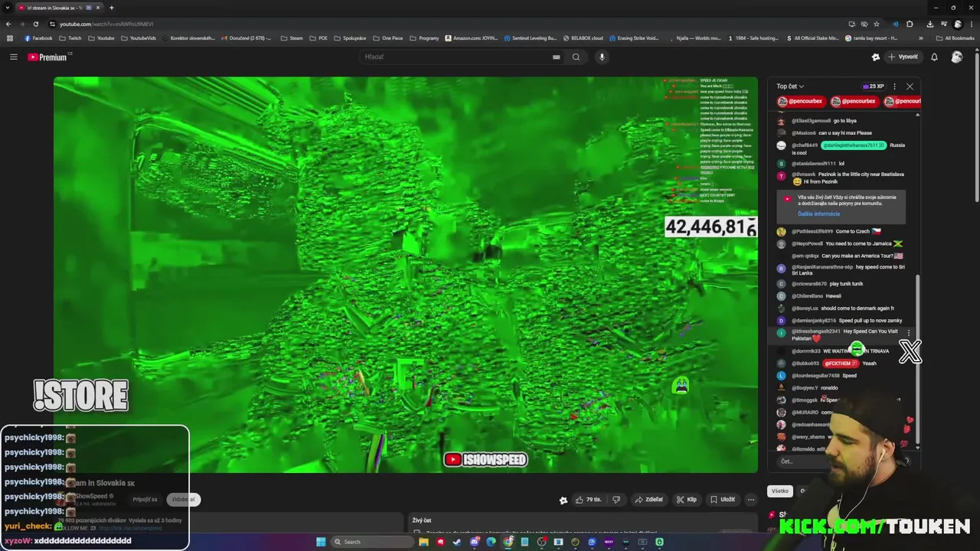Viewport: 980px width, 551px height.
Task: Open YoutubeVids bookmarks folder
Action: (138, 38)
